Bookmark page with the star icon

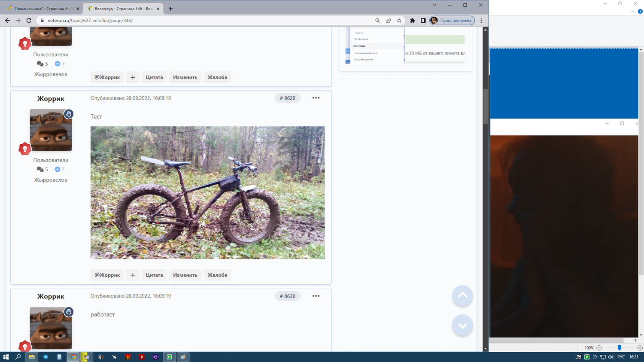point(399,21)
